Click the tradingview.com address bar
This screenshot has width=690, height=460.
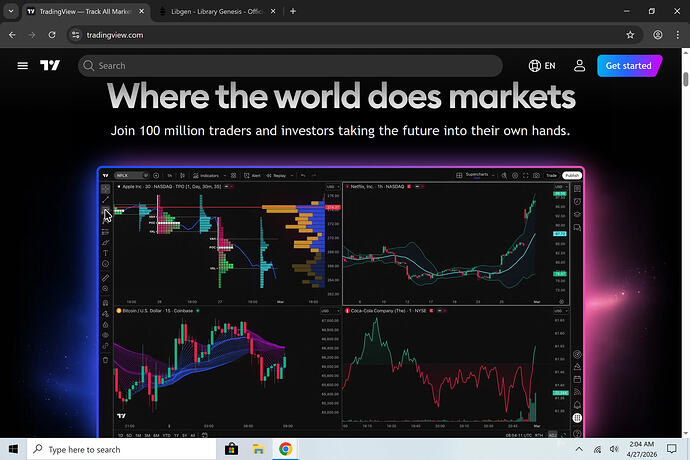(352, 35)
